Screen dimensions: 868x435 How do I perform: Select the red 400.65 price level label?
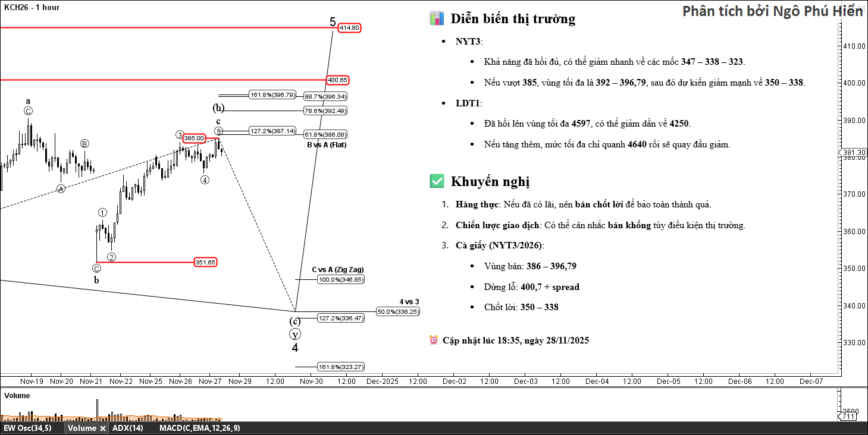click(337, 80)
